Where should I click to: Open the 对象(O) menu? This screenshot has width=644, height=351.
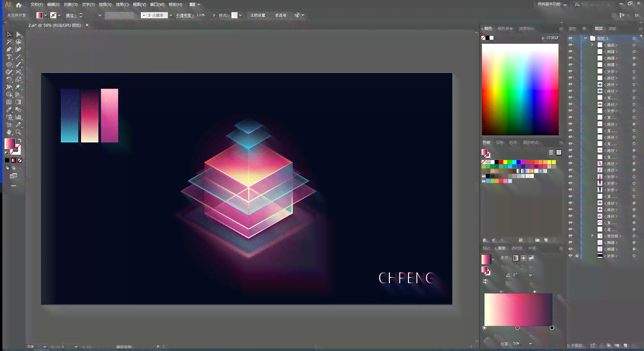tap(70, 5)
